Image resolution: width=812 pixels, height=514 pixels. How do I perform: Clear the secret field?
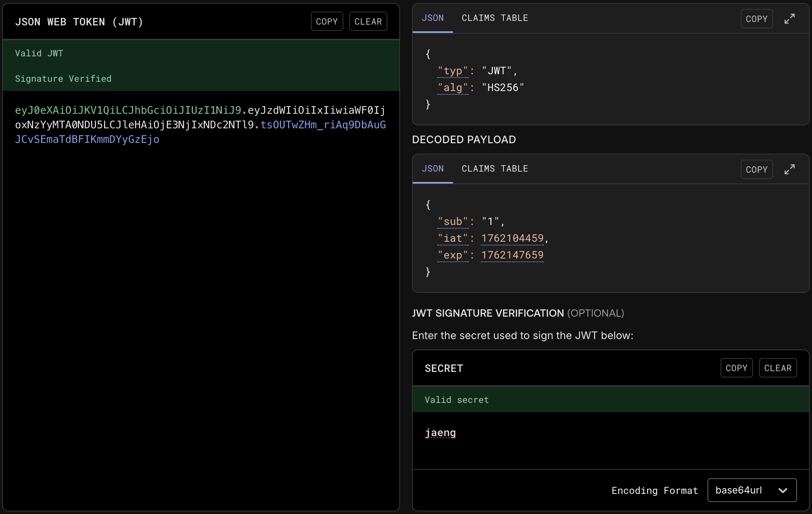click(778, 368)
